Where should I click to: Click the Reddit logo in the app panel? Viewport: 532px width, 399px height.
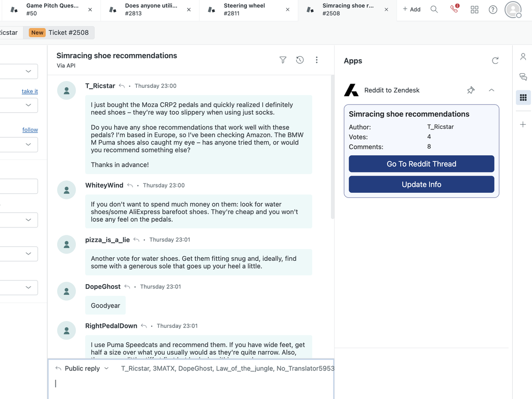pyautogui.click(x=351, y=89)
